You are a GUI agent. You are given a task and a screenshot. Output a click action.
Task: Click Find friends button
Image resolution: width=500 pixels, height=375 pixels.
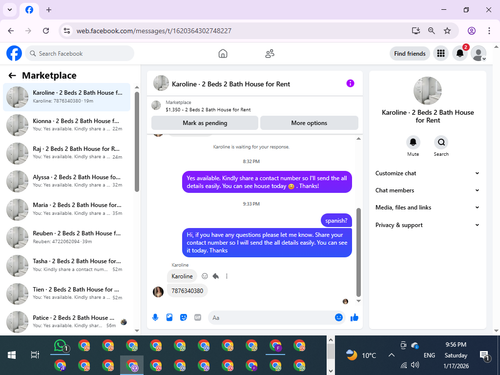pos(410,53)
